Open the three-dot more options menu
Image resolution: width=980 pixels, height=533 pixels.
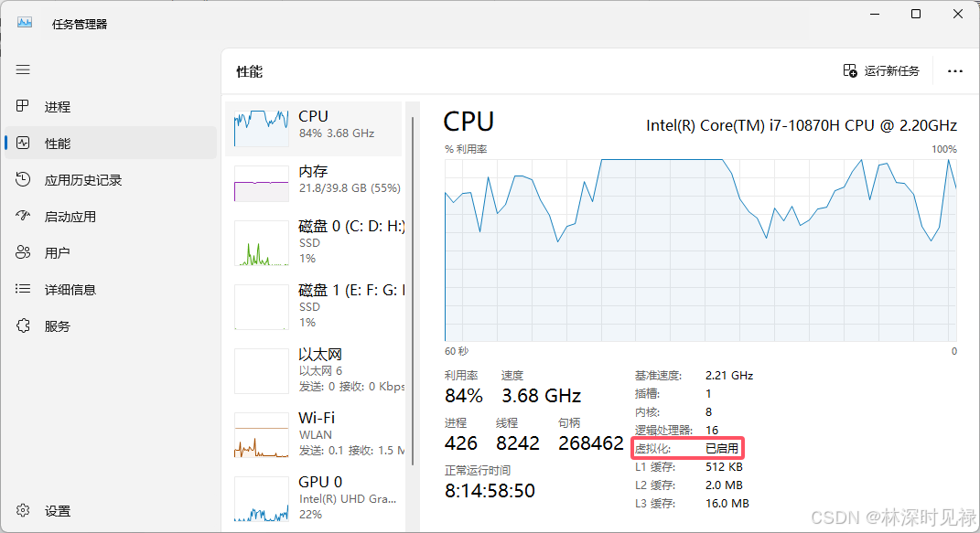[x=955, y=71]
